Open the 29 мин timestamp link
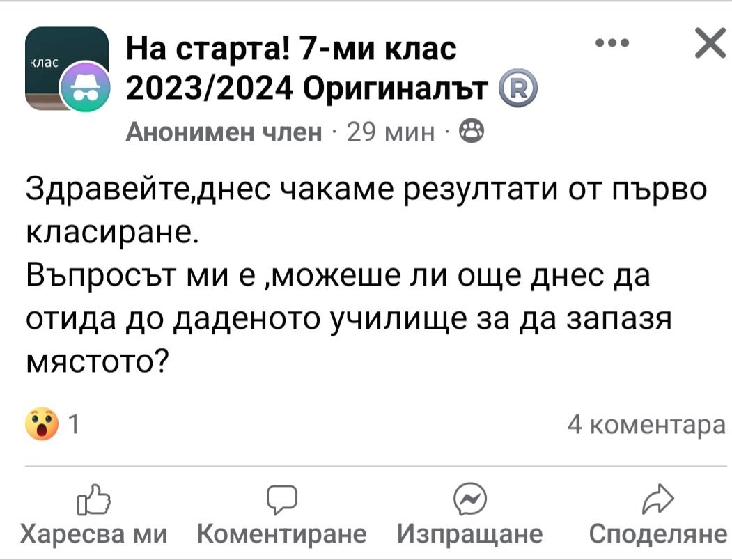Viewport: 732px width, 560px height. [x=390, y=131]
